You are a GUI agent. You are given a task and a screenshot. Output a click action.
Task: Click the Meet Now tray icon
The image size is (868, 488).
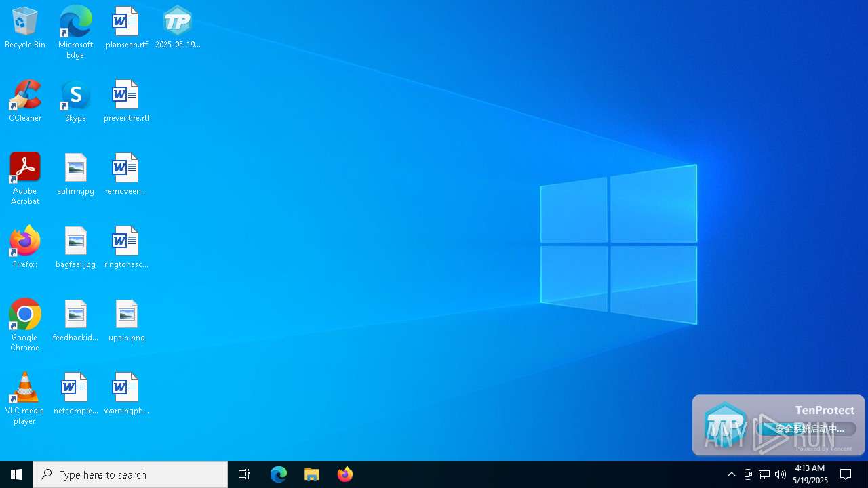748,474
